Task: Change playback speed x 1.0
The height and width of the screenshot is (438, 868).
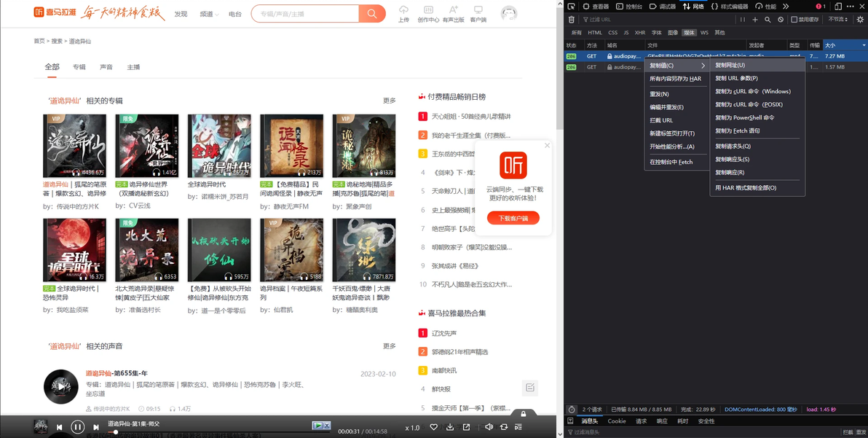Action: pyautogui.click(x=412, y=428)
